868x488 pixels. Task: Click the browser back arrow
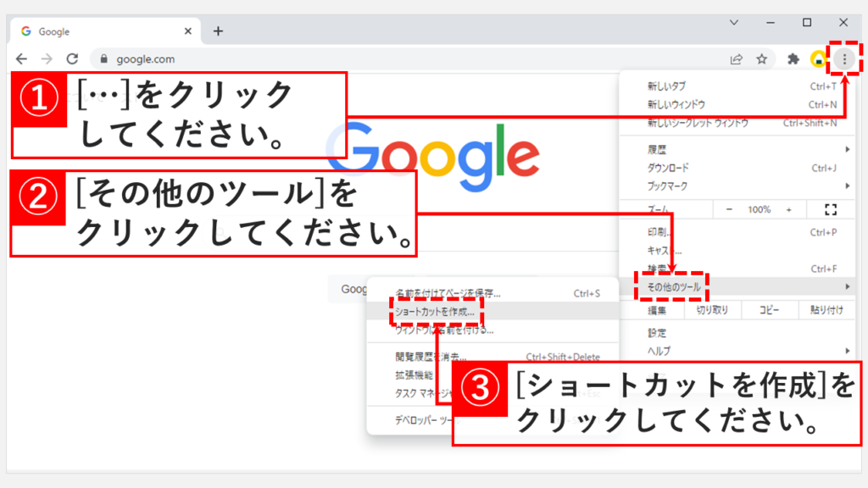point(21,58)
